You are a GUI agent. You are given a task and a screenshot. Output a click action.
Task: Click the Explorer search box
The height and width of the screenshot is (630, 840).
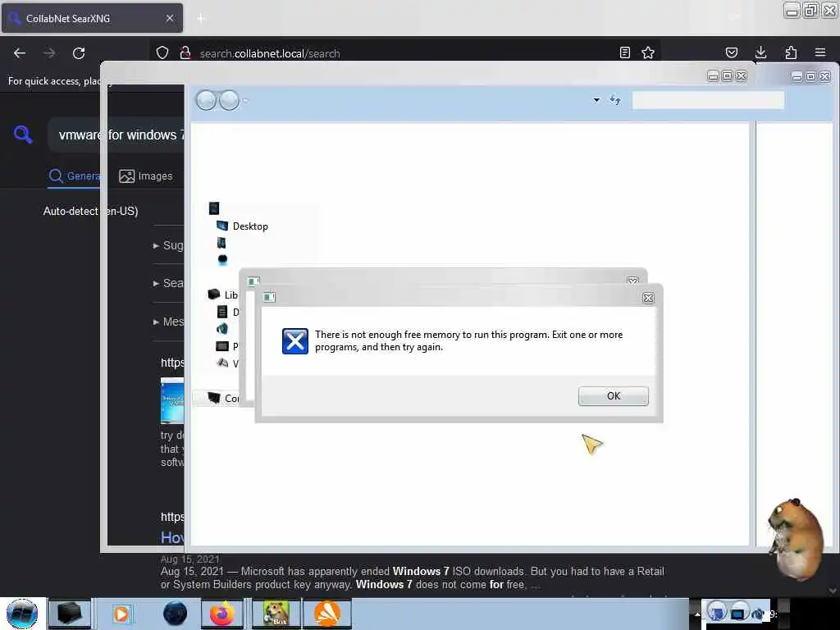708,100
